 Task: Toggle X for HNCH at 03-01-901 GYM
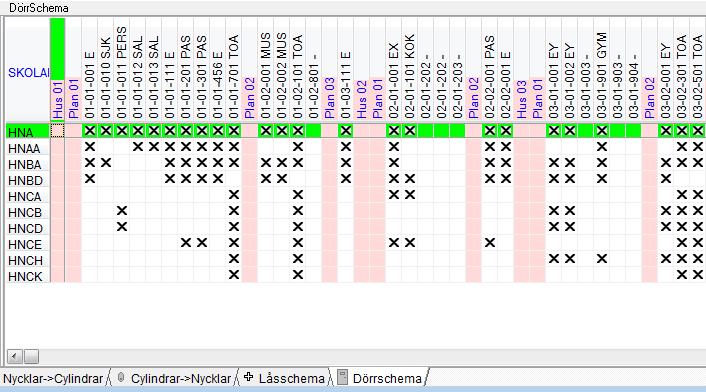tap(602, 259)
